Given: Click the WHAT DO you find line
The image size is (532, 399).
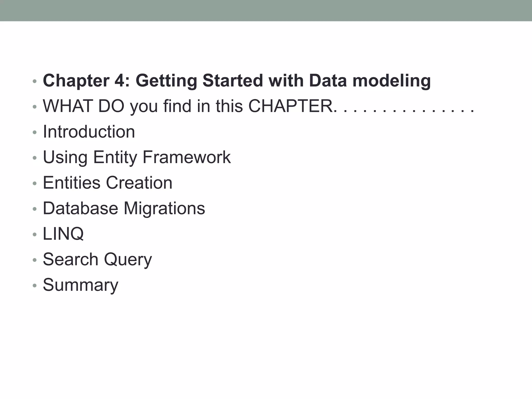Looking at the screenshot, I should point(187,106).
